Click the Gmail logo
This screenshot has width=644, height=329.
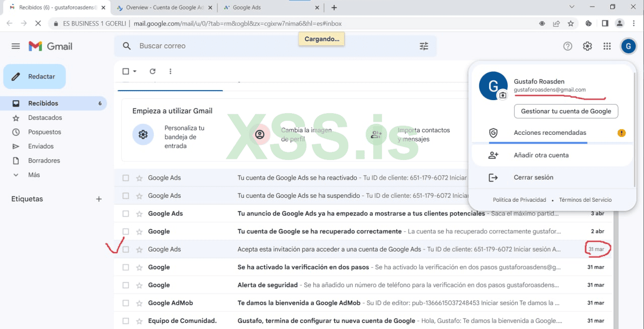(50, 46)
